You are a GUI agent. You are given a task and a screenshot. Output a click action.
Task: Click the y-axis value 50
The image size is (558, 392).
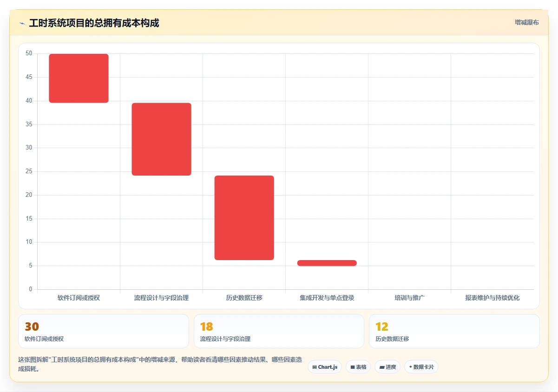click(29, 53)
